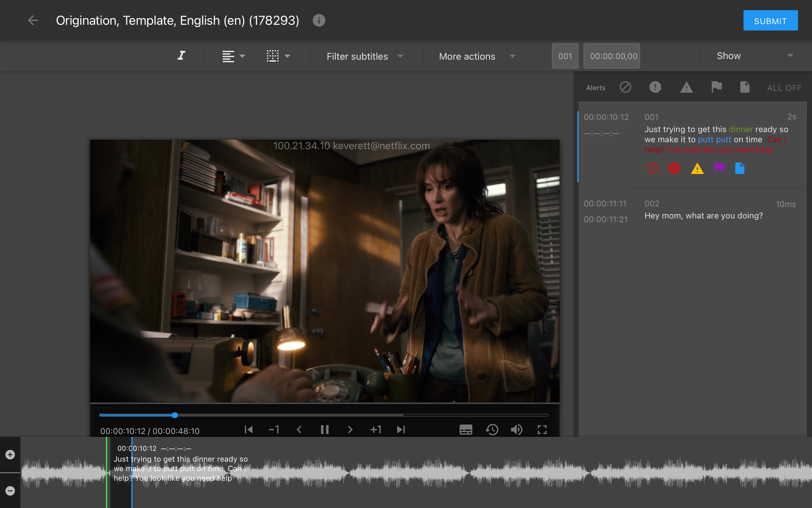Viewport: 812px width, 508px height.
Task: Go back using the header arrow
Action: point(33,21)
